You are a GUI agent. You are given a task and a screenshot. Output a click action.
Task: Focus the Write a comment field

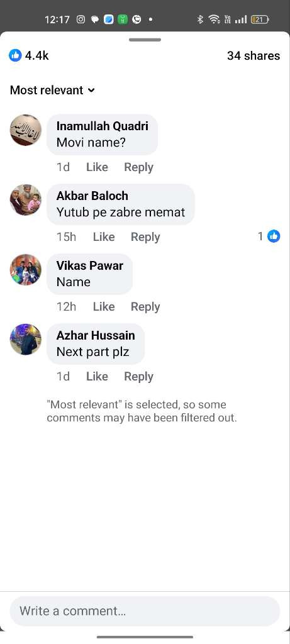click(x=145, y=611)
